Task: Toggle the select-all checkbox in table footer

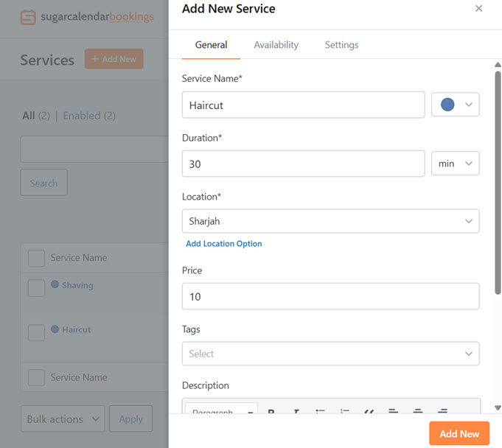Action: 36,377
